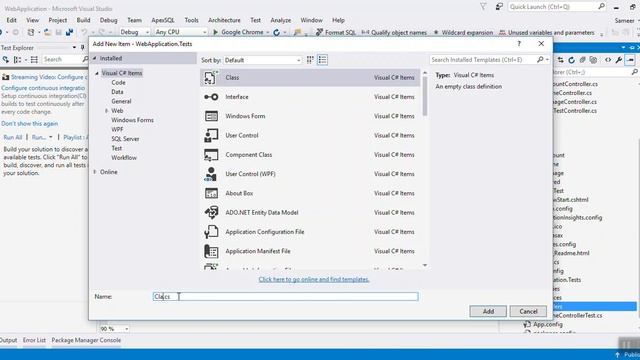Click link to find templates online
Image resolution: width=640 pixels, height=360 pixels.
point(314,280)
